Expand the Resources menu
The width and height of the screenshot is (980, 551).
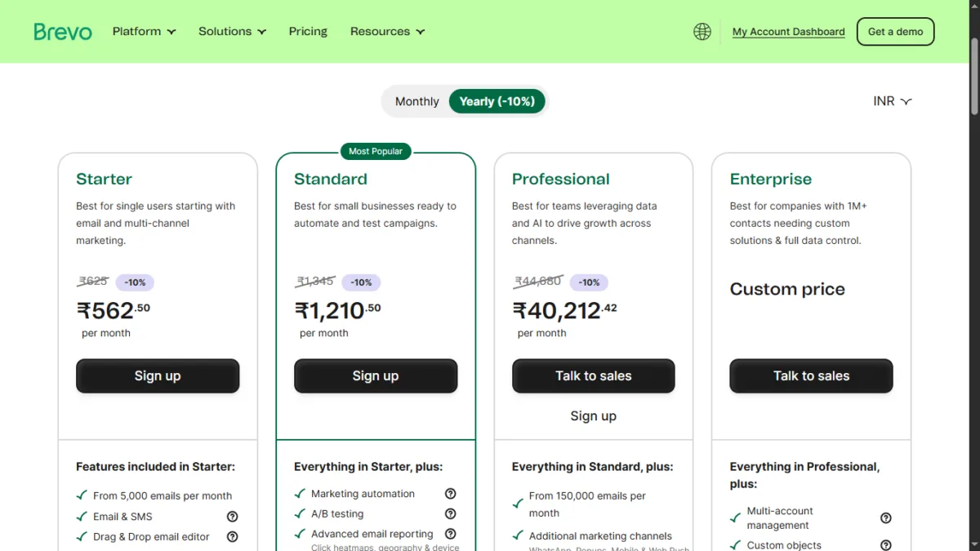(x=388, y=32)
